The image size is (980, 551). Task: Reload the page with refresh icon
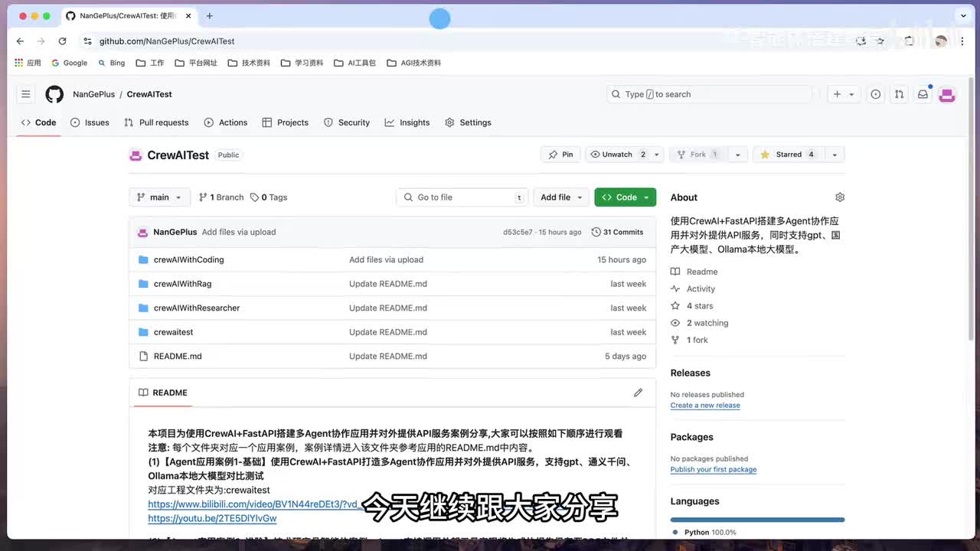click(x=62, y=41)
